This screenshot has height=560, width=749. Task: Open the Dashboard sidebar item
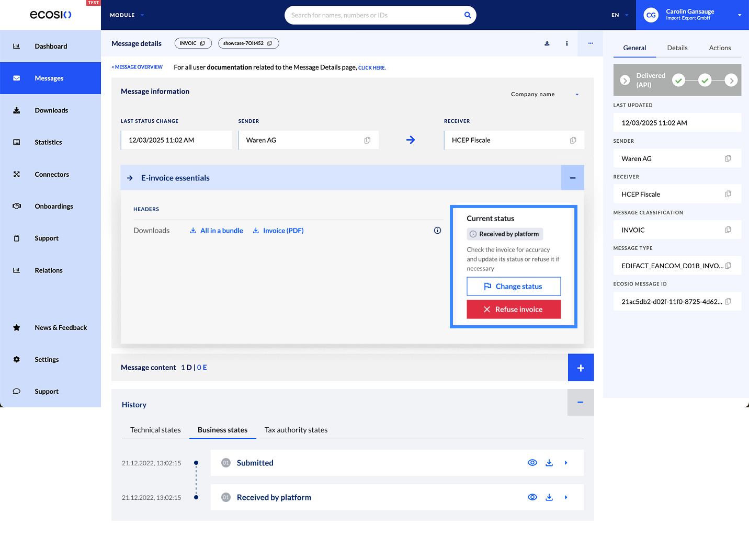50,46
